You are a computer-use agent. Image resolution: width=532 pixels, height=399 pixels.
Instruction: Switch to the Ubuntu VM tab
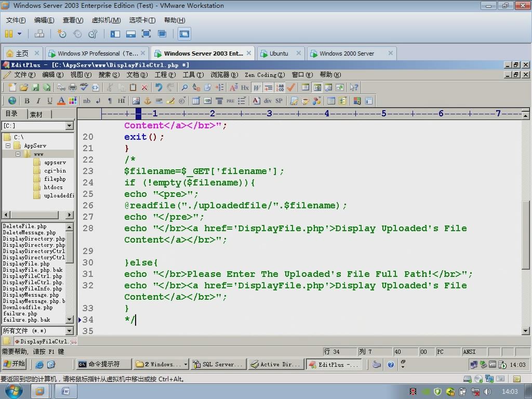click(x=280, y=54)
